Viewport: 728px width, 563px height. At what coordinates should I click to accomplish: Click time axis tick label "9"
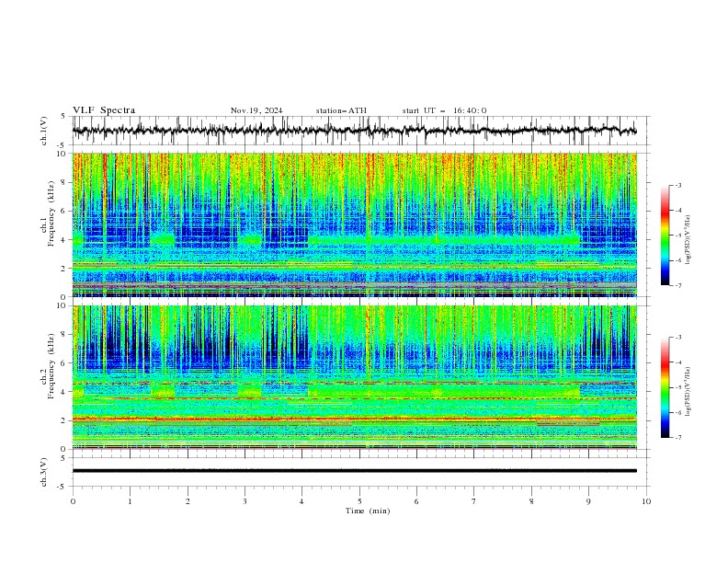[588, 501]
